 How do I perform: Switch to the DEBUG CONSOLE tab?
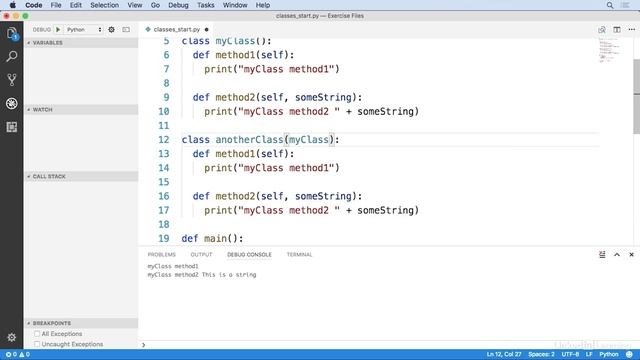[249, 254]
